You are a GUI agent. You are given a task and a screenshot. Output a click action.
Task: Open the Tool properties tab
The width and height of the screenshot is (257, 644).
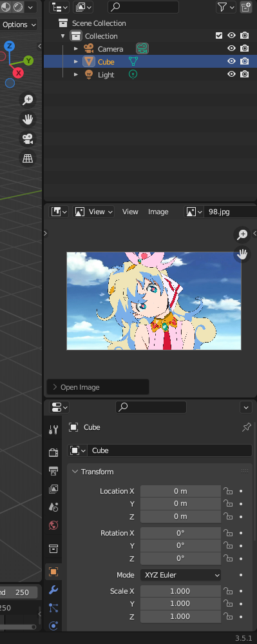(53, 430)
